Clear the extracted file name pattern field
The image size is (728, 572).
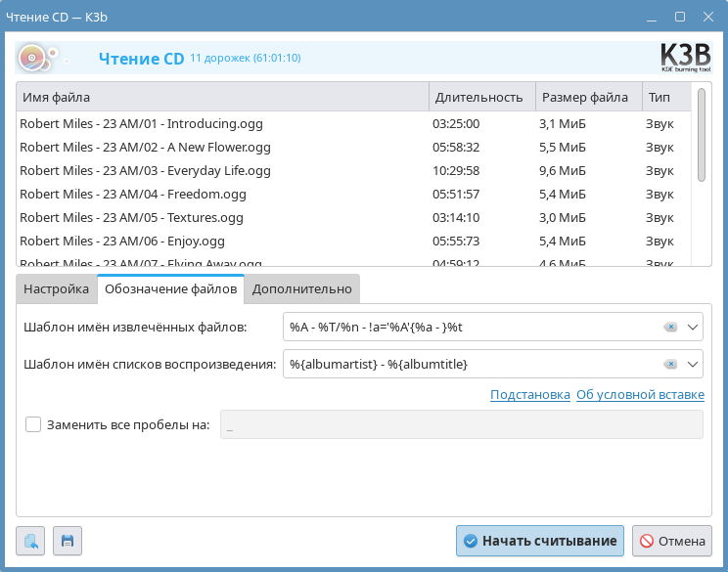click(x=670, y=327)
